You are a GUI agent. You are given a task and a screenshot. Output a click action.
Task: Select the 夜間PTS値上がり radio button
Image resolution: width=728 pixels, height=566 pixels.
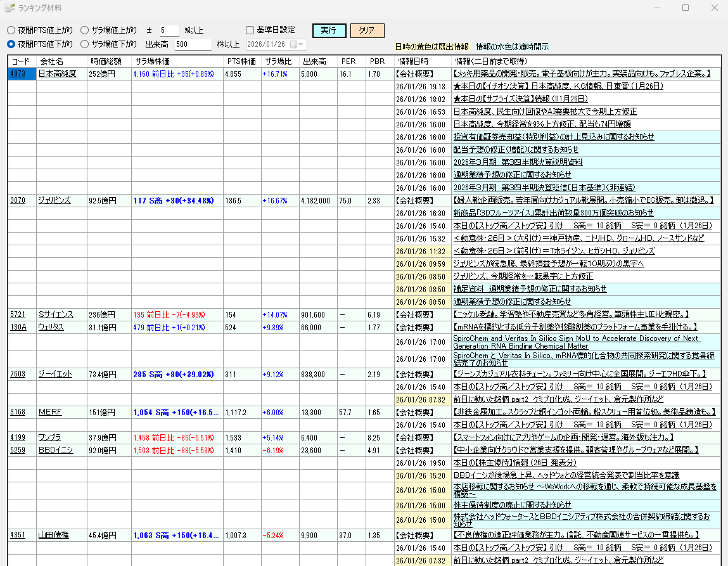click(x=10, y=30)
